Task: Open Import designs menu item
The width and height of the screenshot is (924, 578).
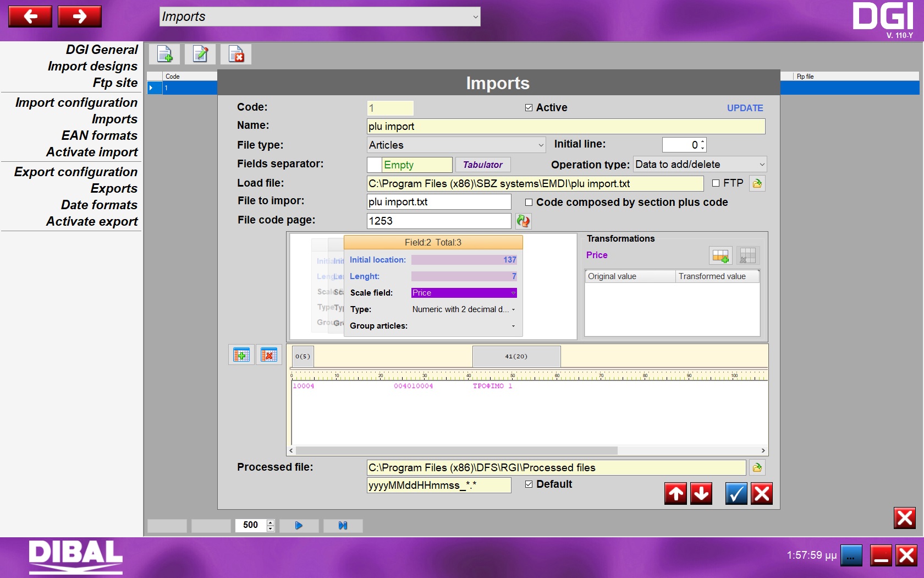Action: pyautogui.click(x=92, y=66)
